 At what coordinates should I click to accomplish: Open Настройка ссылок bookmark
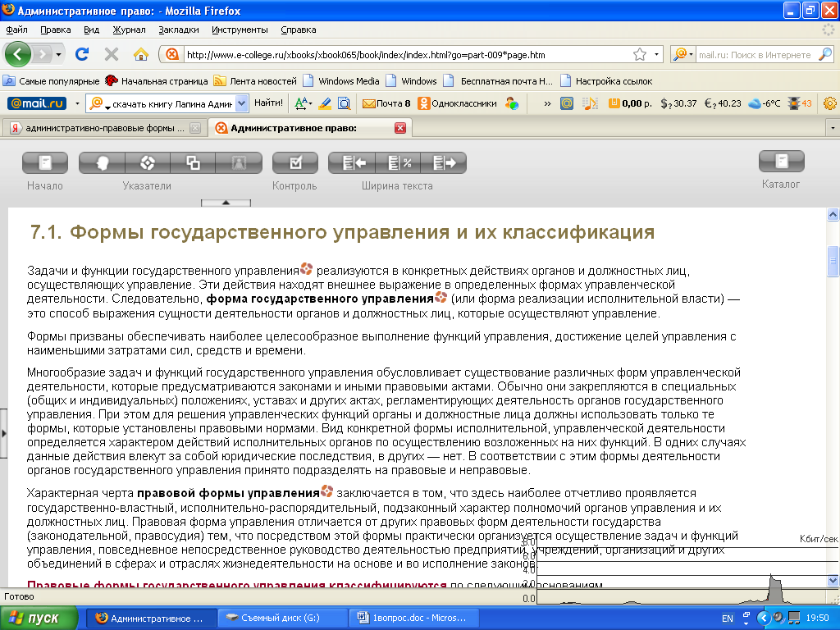click(606, 81)
